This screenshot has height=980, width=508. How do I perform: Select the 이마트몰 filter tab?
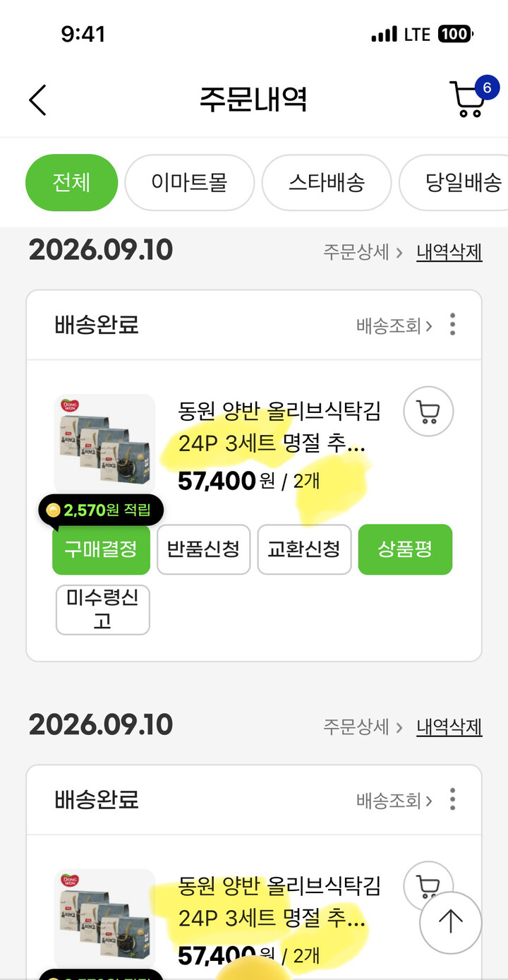189,182
